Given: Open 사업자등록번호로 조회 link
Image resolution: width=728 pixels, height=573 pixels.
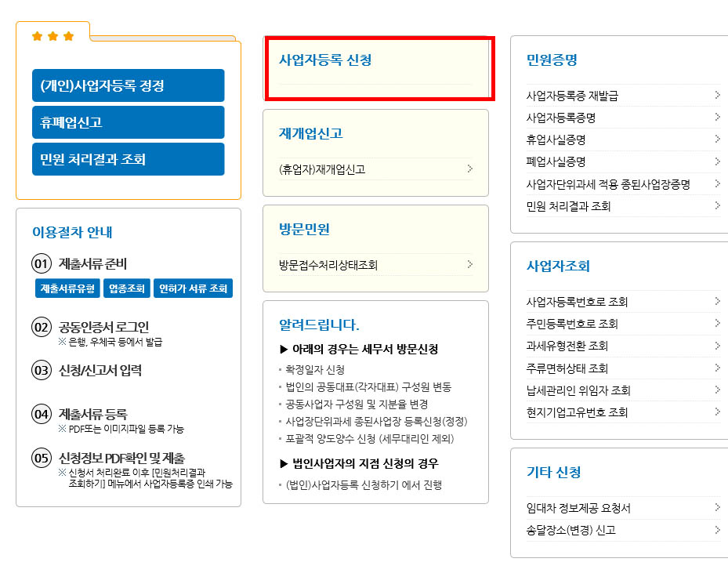Looking at the screenshot, I should (x=577, y=302).
